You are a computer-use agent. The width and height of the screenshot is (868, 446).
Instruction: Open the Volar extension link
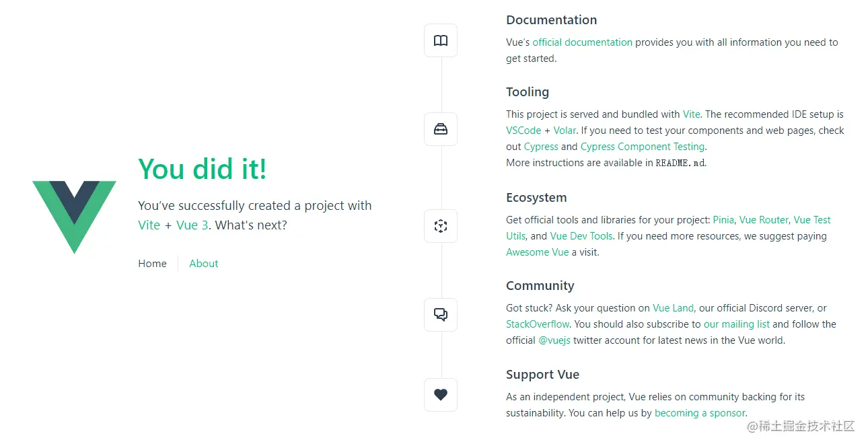[565, 131]
